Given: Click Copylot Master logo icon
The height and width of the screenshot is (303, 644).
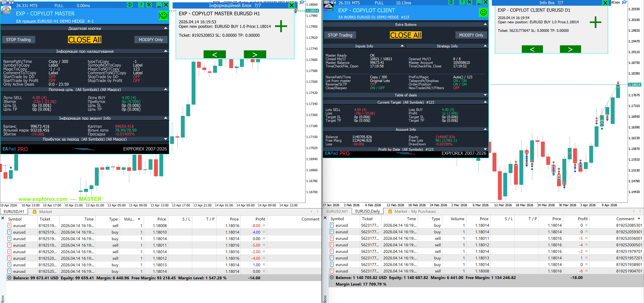Looking at the screenshot, I should point(6,9).
